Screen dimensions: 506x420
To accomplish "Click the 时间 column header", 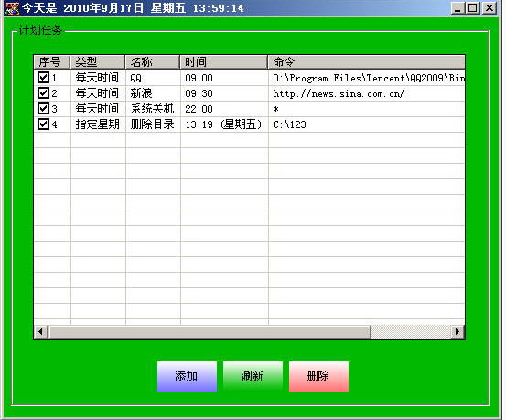I will click(x=223, y=61).
